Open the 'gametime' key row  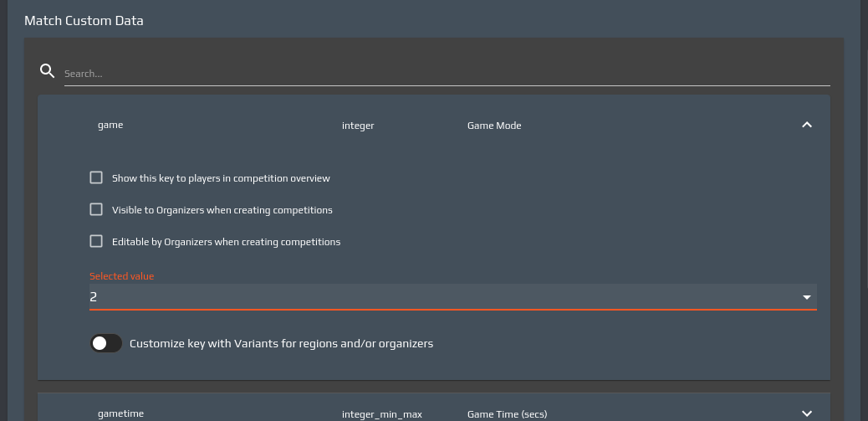120,413
